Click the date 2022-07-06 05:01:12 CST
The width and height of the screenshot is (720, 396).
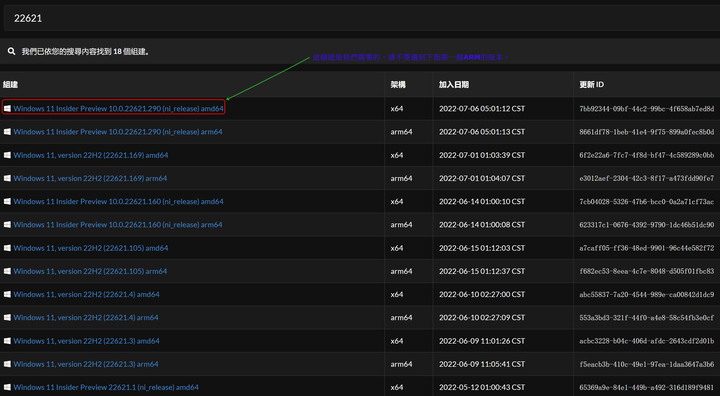[x=482, y=109]
